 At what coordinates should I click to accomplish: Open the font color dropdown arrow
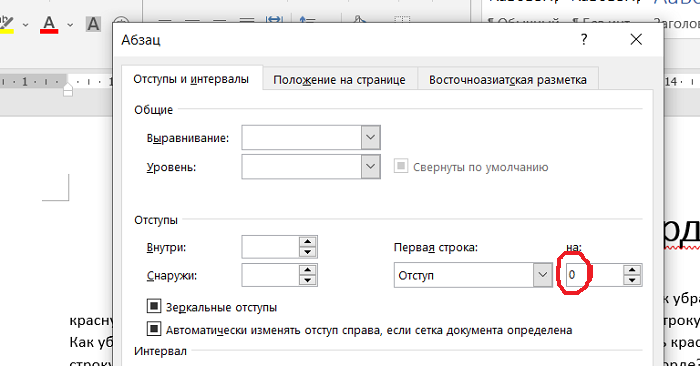(70, 25)
